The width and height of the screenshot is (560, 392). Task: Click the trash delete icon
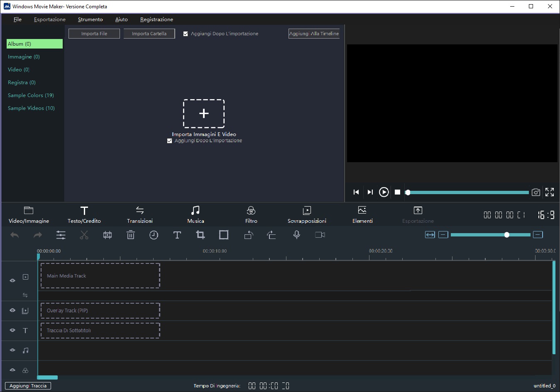point(131,235)
